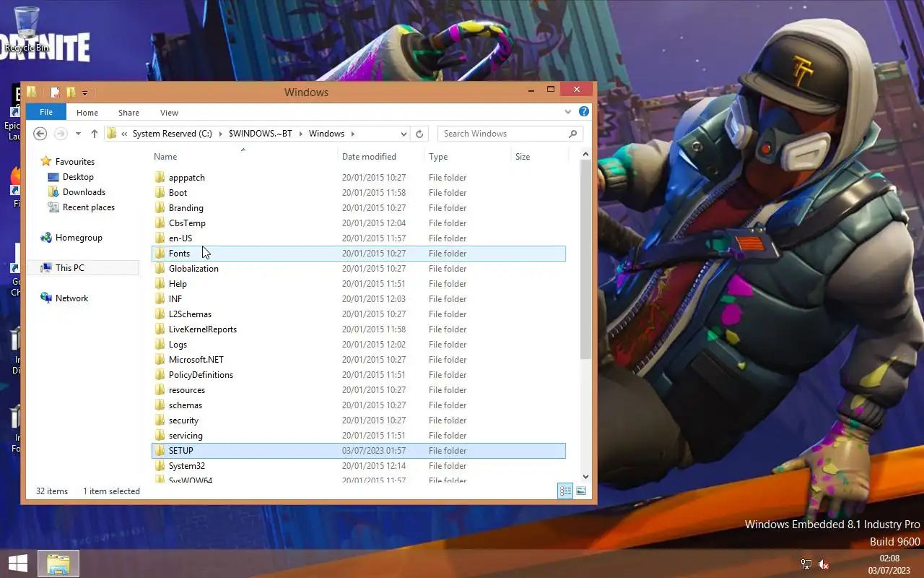Open Recent places in the navigation pane

[x=89, y=207]
